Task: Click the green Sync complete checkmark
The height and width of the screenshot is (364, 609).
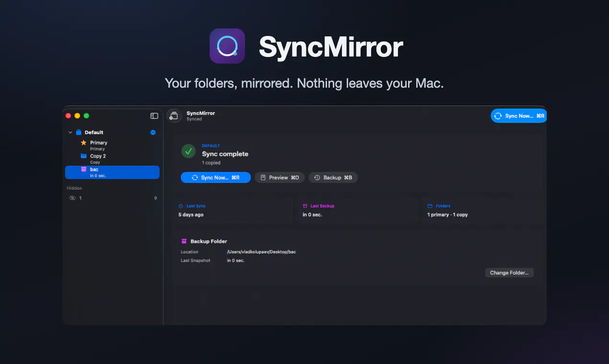Action: tap(188, 151)
